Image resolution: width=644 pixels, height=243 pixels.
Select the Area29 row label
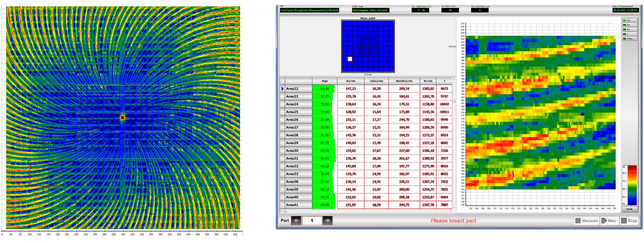click(x=298, y=143)
